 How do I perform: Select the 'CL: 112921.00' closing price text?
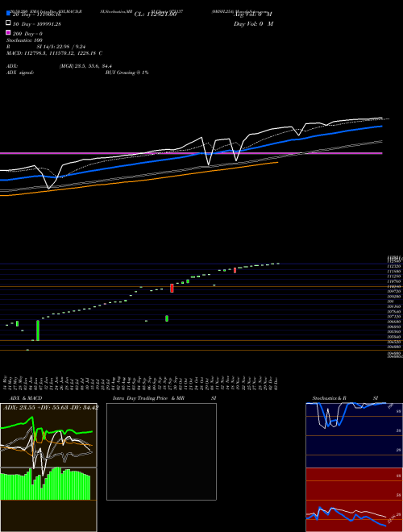coord(156,15)
